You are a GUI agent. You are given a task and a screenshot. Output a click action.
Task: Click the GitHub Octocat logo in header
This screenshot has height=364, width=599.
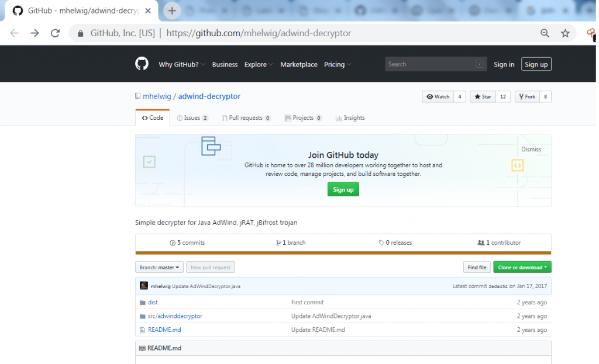tap(142, 64)
